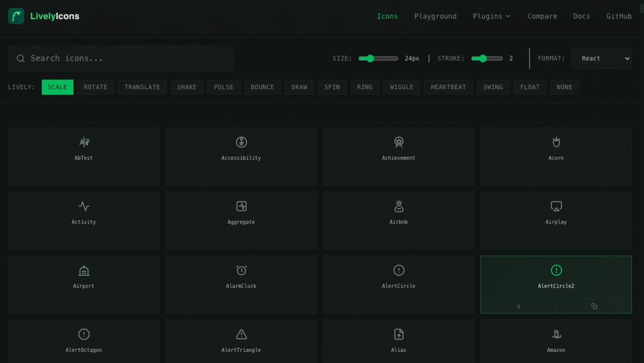This screenshot has width=644, height=363.
Task: Enable the SCALE lively effect
Action: click(57, 87)
